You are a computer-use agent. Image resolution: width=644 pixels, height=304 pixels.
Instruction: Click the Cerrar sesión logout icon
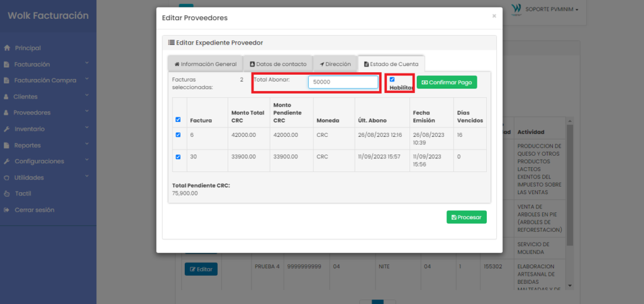point(6,210)
